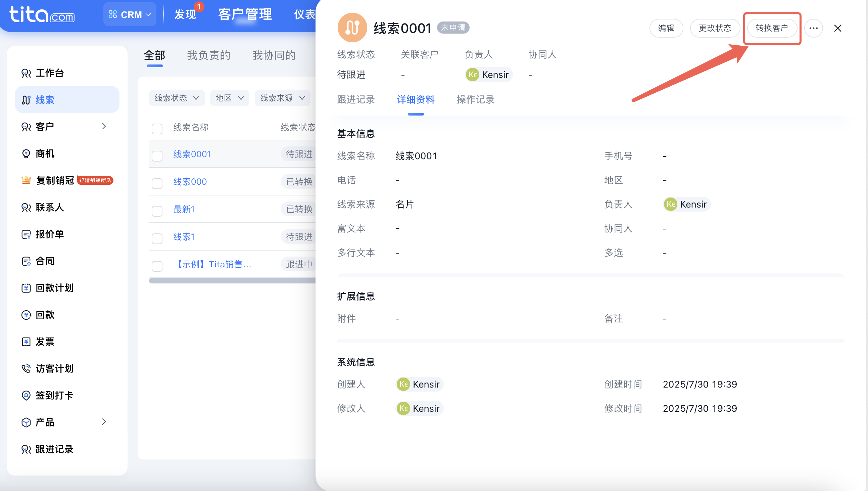Open the 签到打卡 check-in icon

click(26, 395)
